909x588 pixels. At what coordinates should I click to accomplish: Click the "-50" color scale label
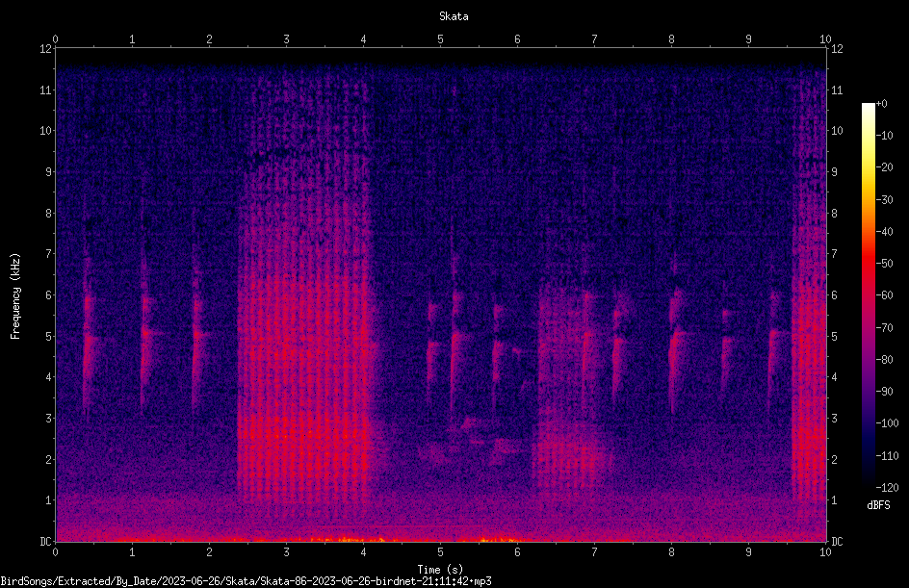coord(884,264)
